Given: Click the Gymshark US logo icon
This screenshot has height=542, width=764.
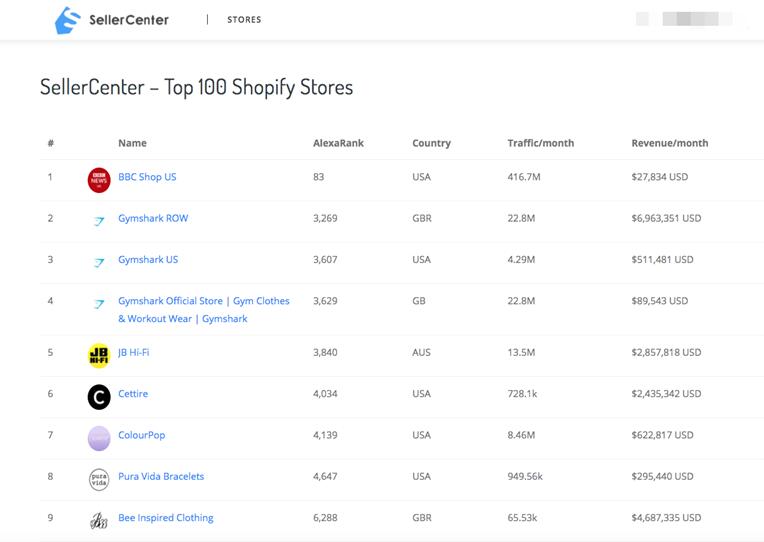Looking at the screenshot, I should (99, 263).
